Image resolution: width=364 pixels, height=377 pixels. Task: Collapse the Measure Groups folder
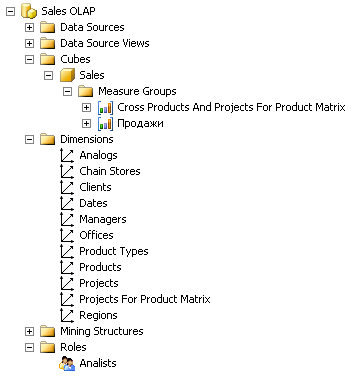pyautogui.click(x=67, y=91)
